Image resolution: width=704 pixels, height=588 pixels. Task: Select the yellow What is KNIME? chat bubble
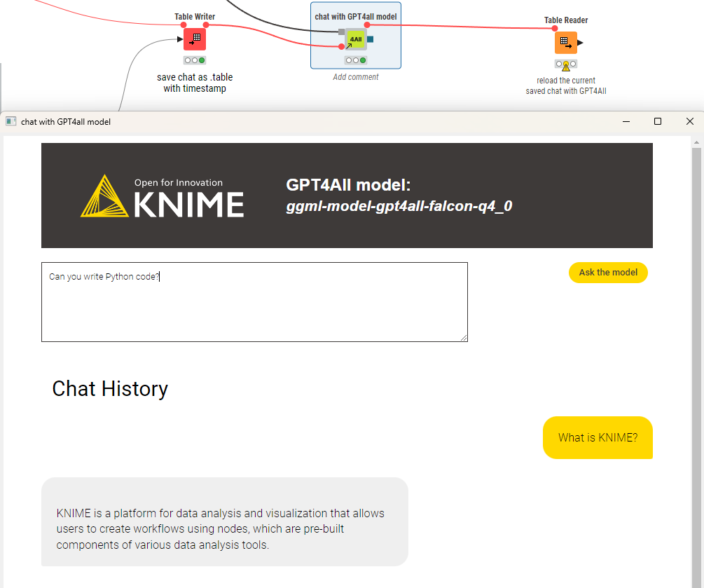(598, 437)
